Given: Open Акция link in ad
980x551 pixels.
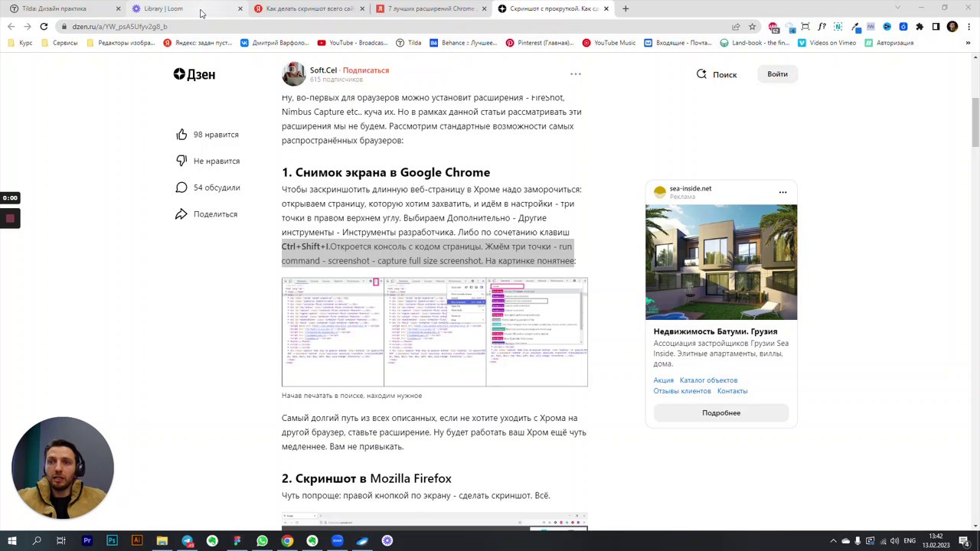Looking at the screenshot, I should tap(663, 380).
